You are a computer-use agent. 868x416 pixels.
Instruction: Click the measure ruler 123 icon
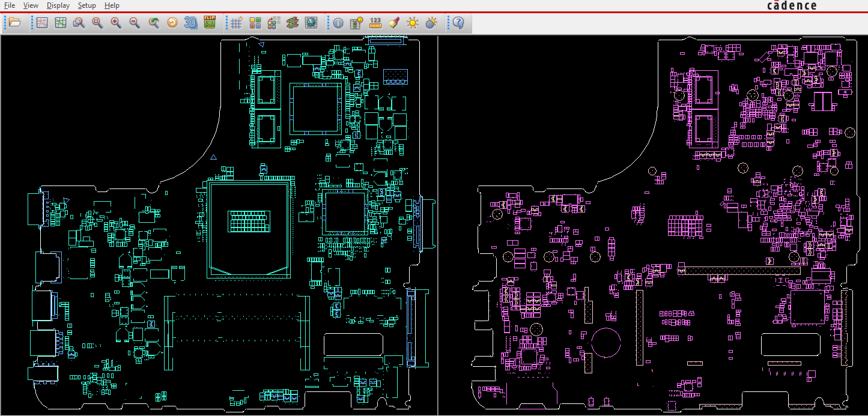(375, 23)
